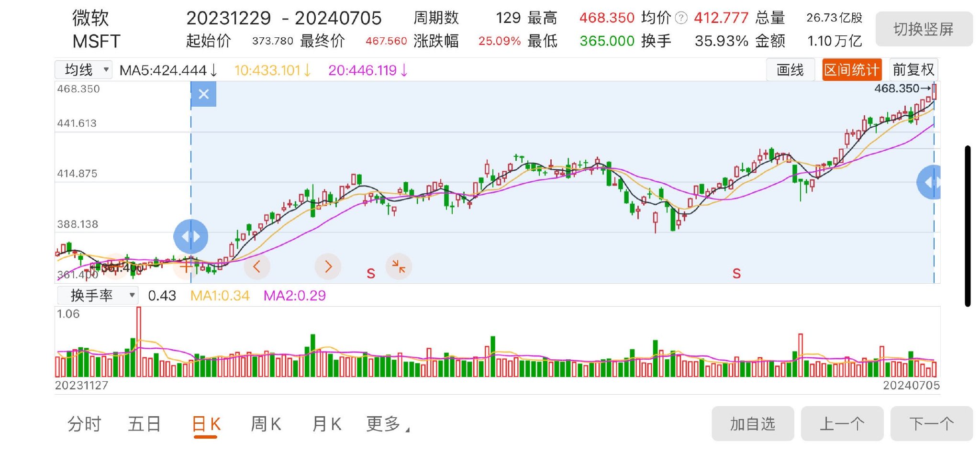
Task: Toggle 前复权 price adjustment
Action: pyautogui.click(x=913, y=69)
